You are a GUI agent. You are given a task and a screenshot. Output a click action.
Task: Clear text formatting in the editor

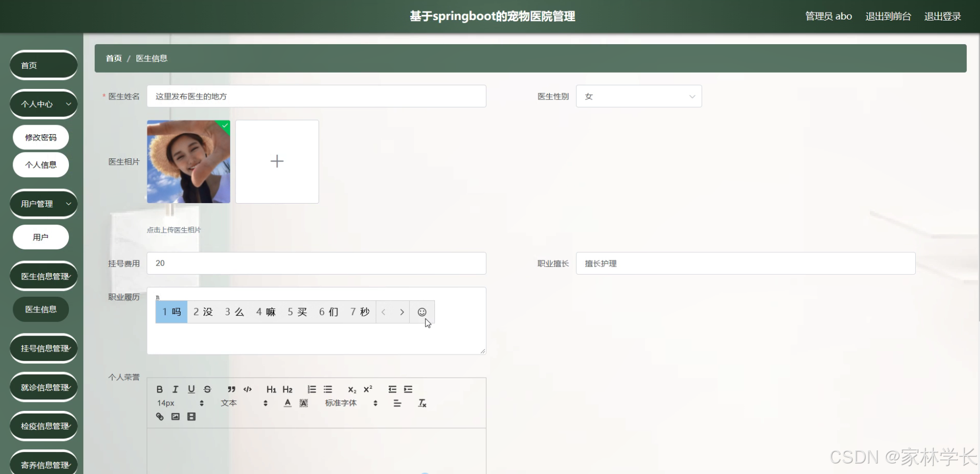point(422,403)
